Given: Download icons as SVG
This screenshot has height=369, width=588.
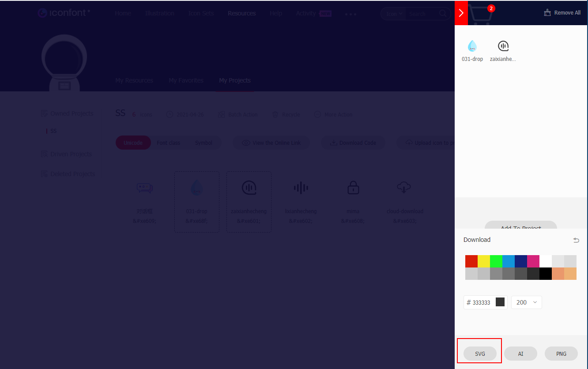Looking at the screenshot, I should coord(480,354).
